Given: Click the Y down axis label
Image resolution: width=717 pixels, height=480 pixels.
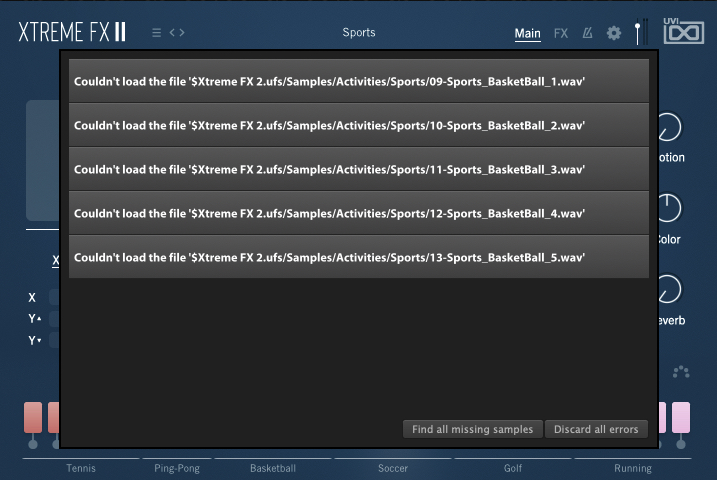Looking at the screenshot, I should pos(35,341).
